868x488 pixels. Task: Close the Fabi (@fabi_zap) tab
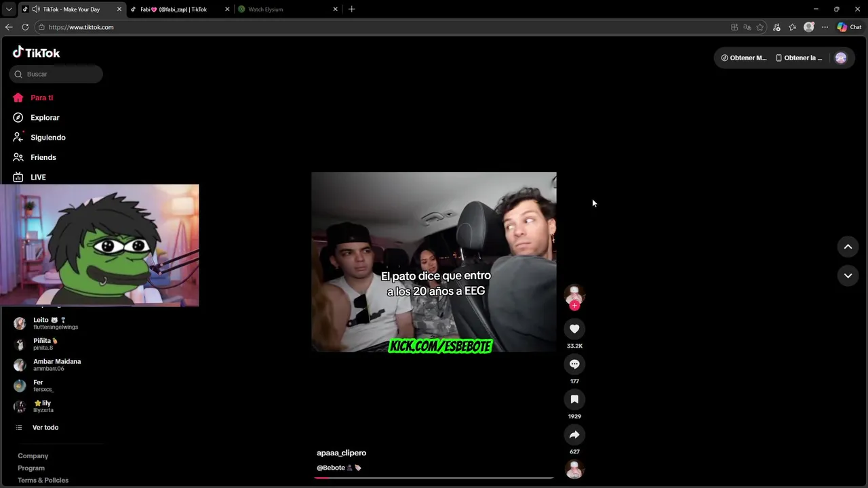coord(227,9)
